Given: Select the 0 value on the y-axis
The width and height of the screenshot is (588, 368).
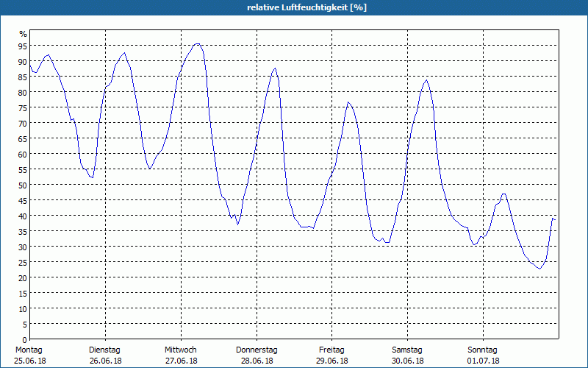Looking at the screenshot, I should tap(25, 339).
